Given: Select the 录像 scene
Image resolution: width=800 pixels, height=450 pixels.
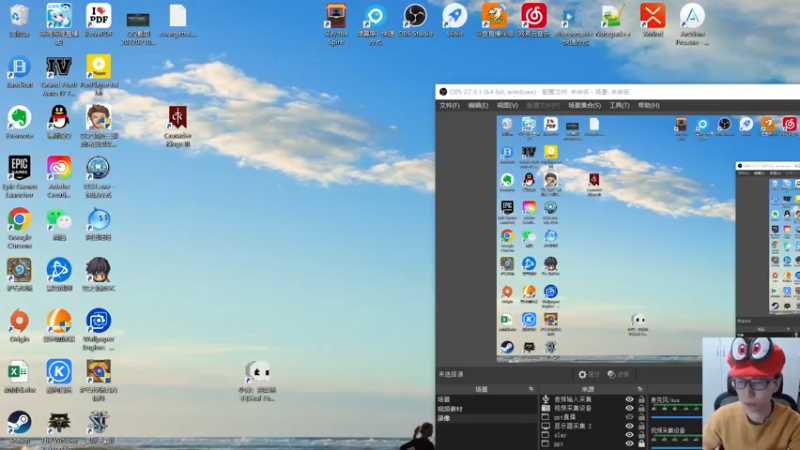Looking at the screenshot, I should point(486,418).
